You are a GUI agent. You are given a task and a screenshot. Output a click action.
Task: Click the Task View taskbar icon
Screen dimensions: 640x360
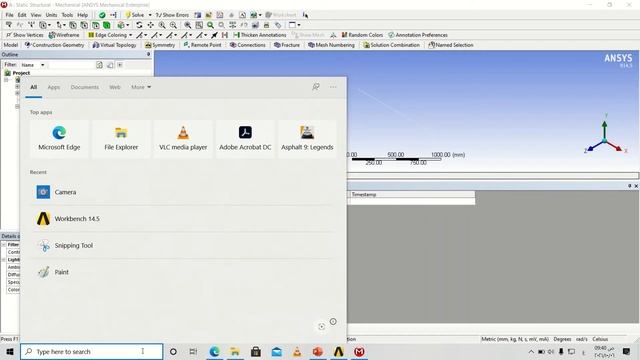click(193, 351)
